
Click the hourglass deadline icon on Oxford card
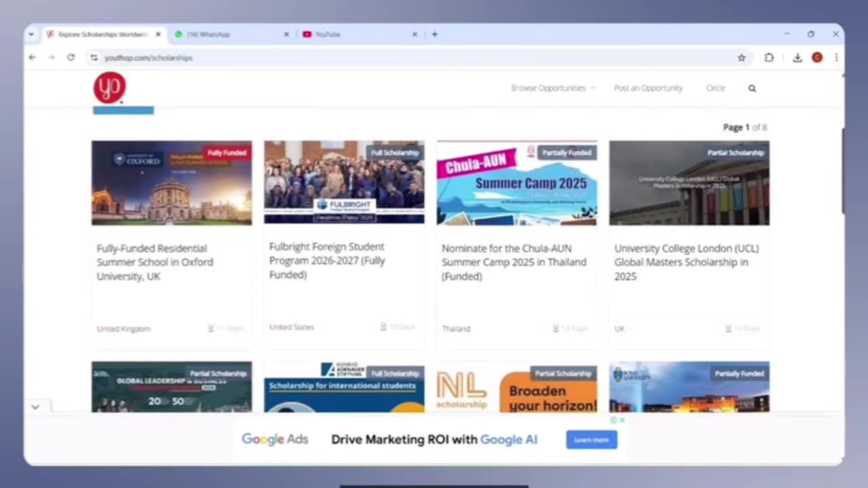point(211,329)
